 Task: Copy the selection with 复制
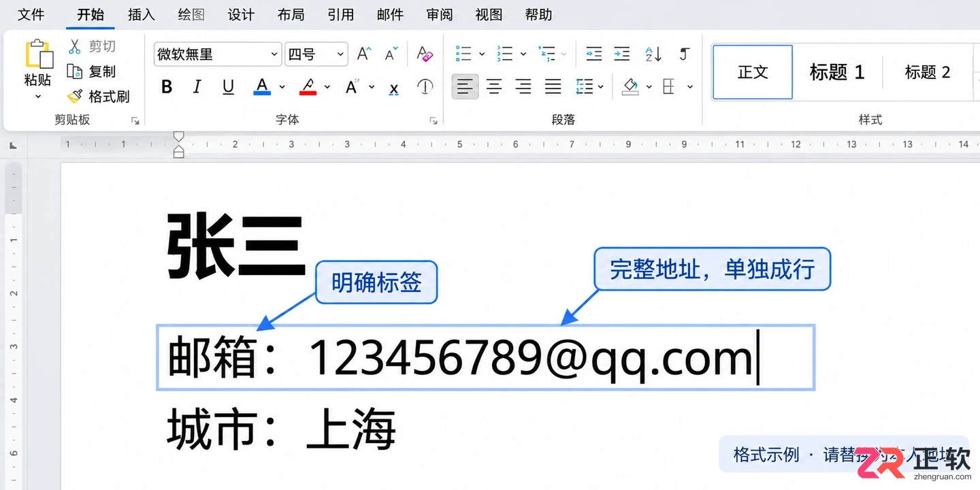pyautogui.click(x=92, y=71)
